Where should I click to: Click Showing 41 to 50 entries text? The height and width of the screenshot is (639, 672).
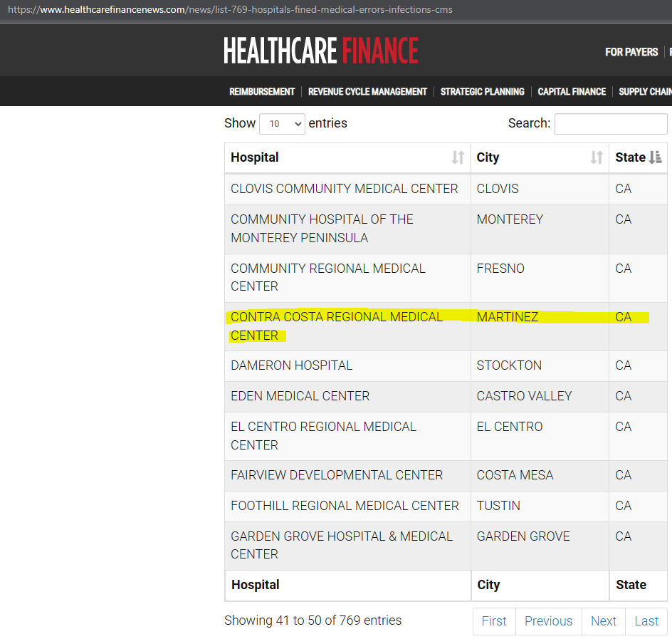313,620
